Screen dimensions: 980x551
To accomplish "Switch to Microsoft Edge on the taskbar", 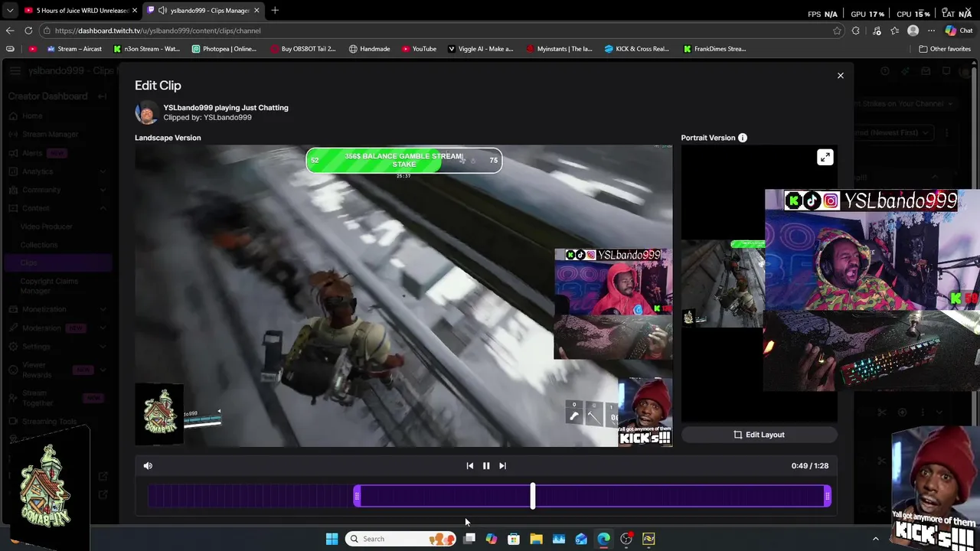I will point(603,539).
